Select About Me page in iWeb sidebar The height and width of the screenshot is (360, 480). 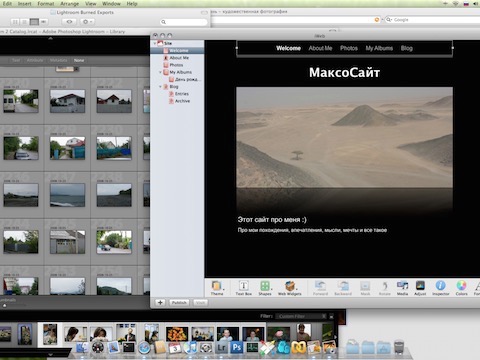pyautogui.click(x=176, y=58)
